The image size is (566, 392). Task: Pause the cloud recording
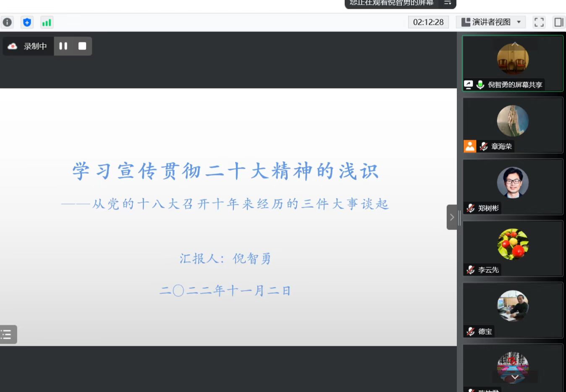63,46
